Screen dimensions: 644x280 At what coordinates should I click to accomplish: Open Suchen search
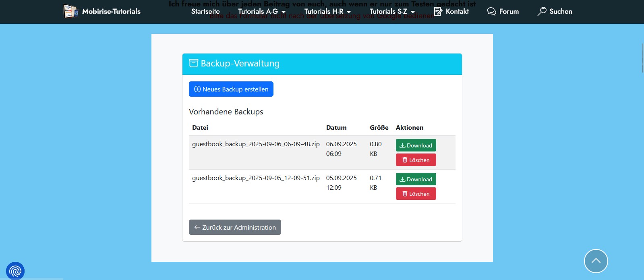coord(555,11)
